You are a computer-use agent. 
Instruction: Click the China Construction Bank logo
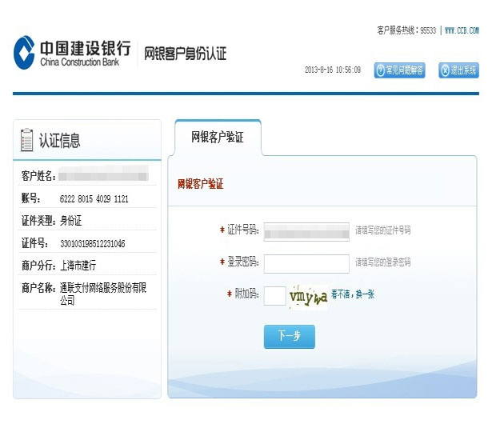click(72, 53)
